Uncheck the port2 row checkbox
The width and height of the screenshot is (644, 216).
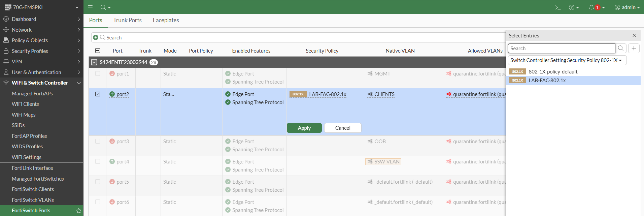pos(98,94)
